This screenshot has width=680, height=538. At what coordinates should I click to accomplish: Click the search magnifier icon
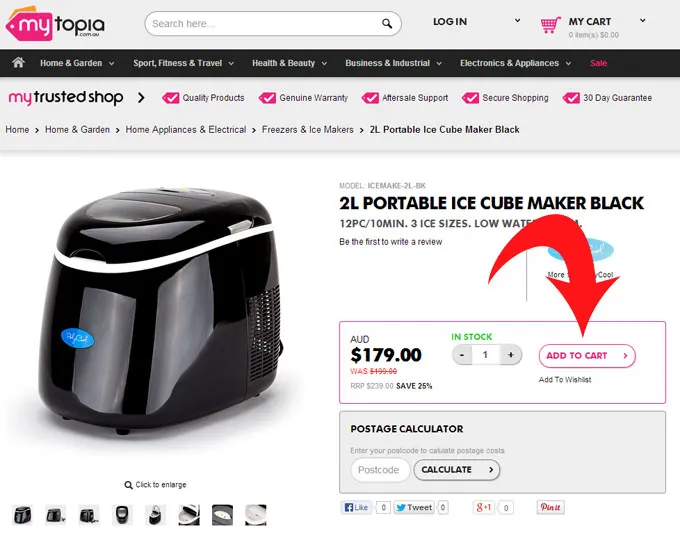coord(387,23)
